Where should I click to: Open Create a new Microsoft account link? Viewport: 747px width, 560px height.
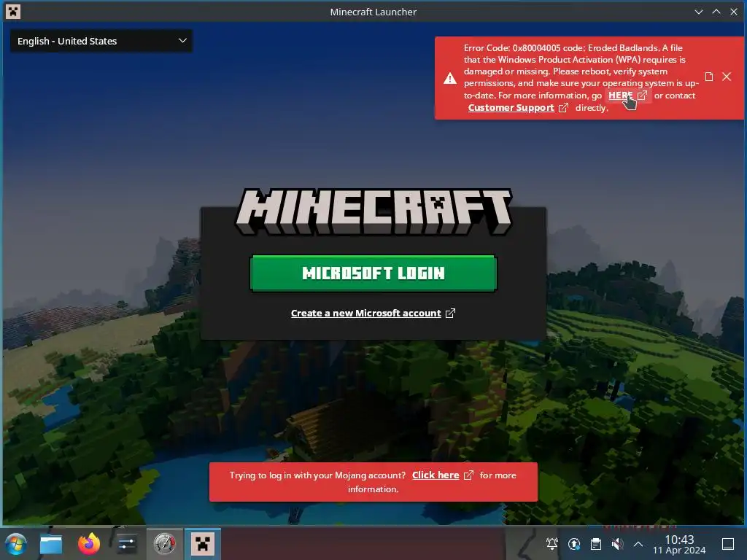(366, 314)
